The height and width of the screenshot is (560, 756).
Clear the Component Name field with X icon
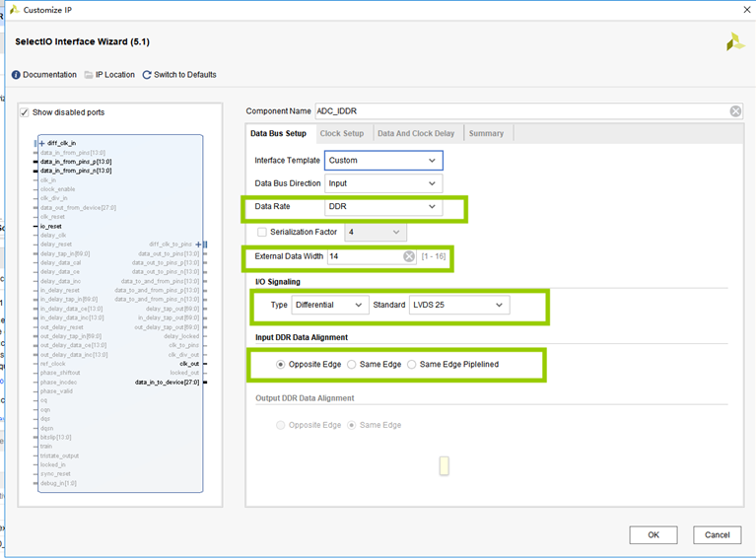point(735,111)
